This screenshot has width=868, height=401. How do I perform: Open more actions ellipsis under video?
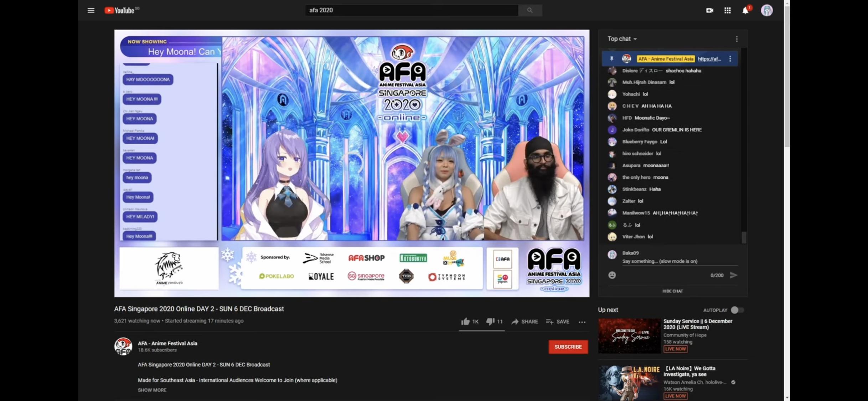(x=582, y=322)
